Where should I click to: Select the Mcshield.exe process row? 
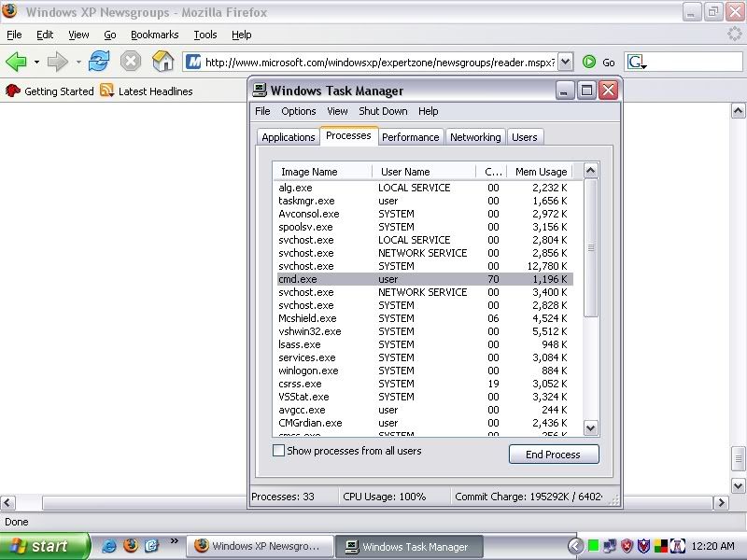coord(425,318)
